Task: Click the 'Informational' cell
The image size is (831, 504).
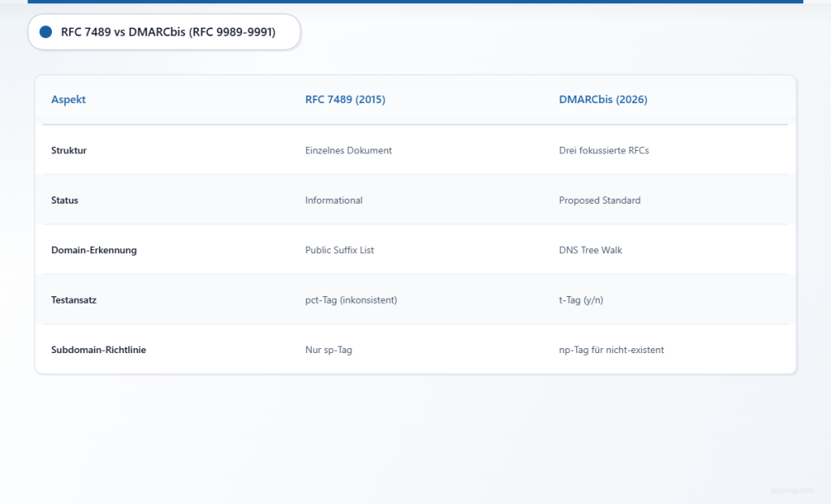Action: pyautogui.click(x=334, y=200)
